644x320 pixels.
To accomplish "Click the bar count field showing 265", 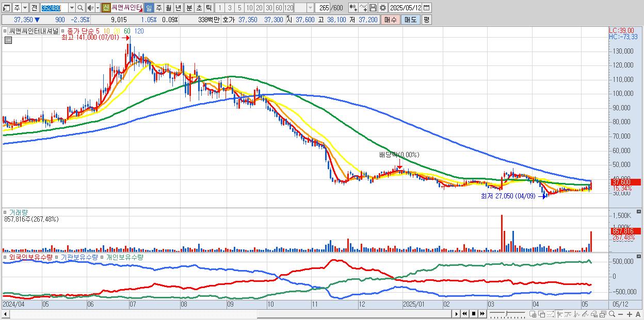I will (323, 8).
